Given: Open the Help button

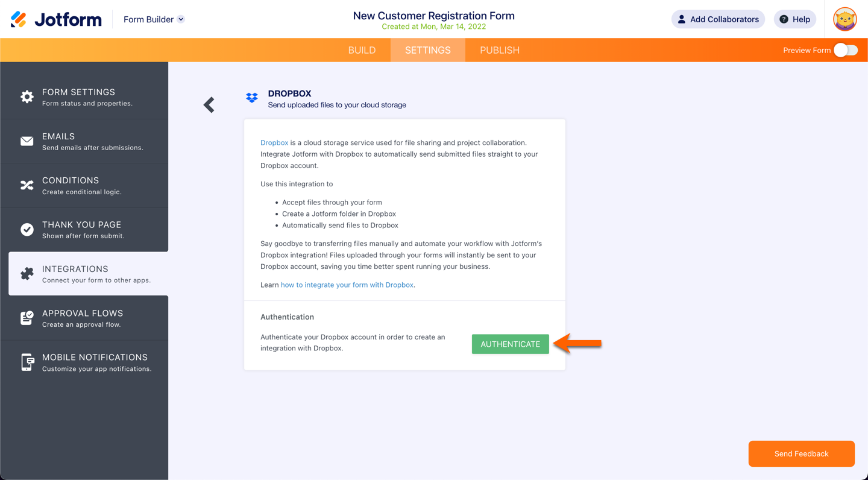Looking at the screenshot, I should pos(794,19).
